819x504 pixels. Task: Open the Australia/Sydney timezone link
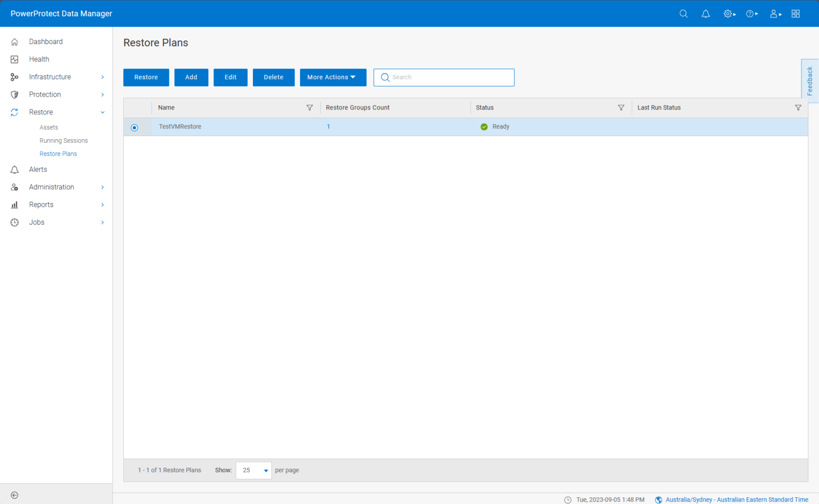pos(735,499)
